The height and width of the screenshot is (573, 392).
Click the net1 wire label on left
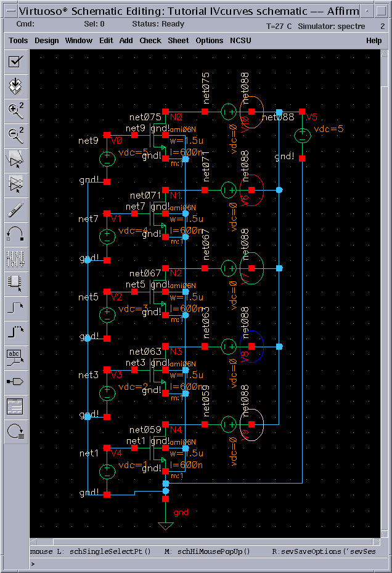coord(89,453)
